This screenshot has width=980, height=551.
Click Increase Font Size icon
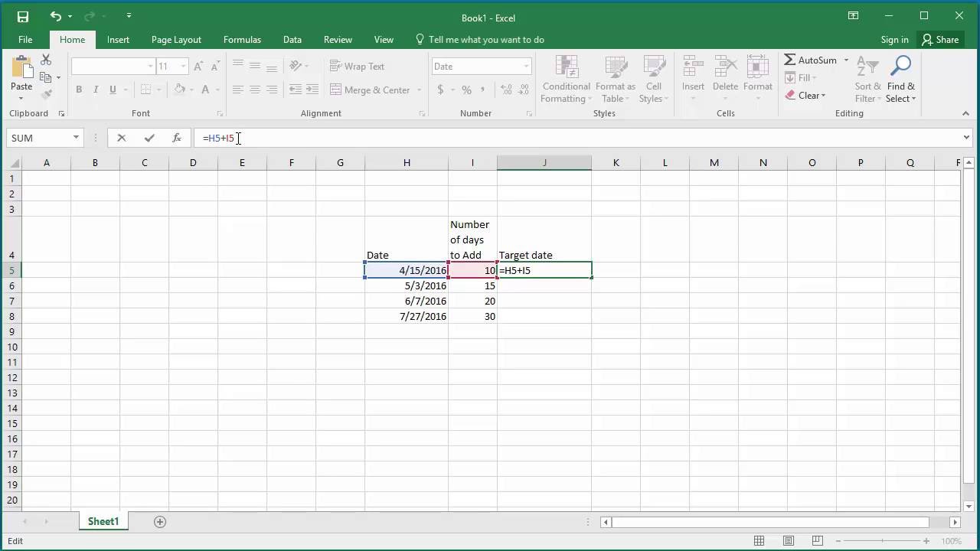pyautogui.click(x=199, y=67)
